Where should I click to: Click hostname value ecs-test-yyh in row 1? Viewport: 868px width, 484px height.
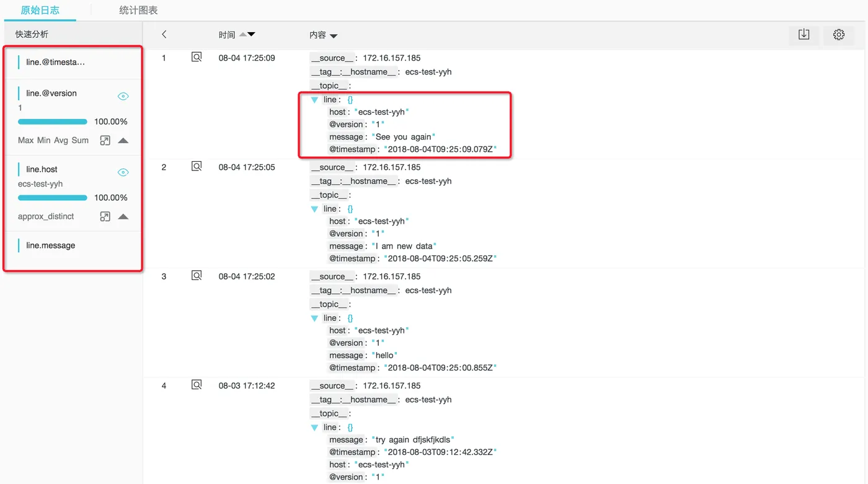point(428,72)
